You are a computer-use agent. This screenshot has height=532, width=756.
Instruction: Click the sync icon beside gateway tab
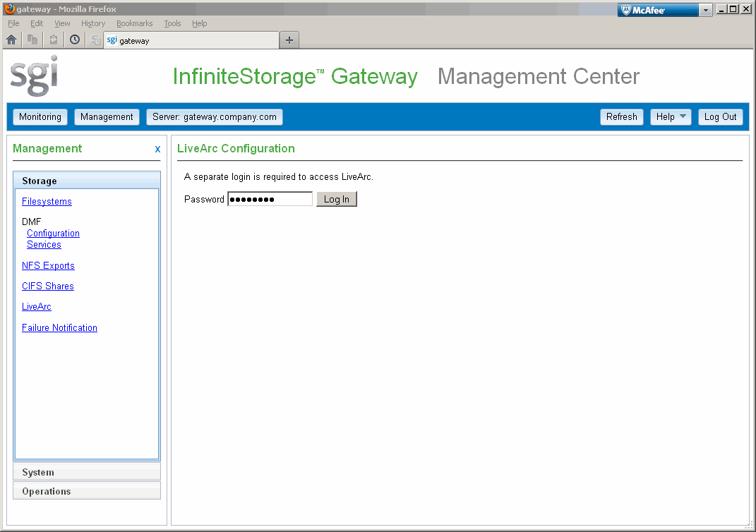pos(96,40)
